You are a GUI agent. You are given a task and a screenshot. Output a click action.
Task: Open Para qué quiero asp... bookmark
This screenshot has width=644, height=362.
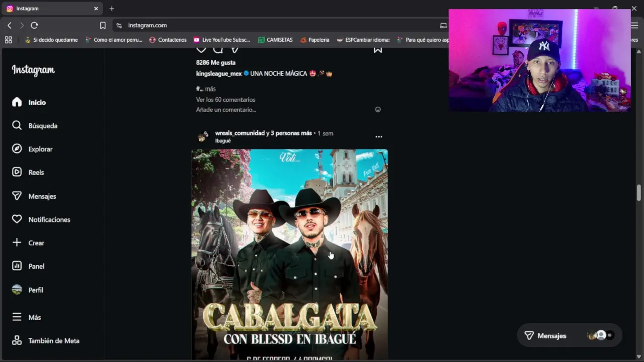423,40
